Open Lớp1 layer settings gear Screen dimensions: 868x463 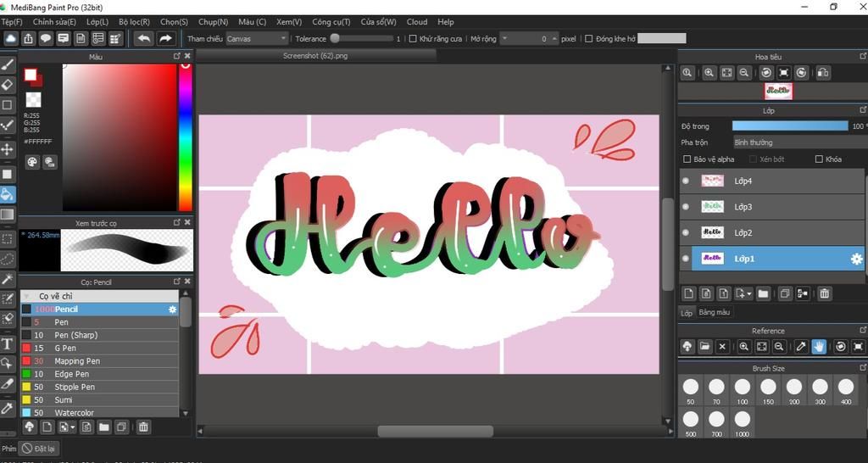point(856,259)
